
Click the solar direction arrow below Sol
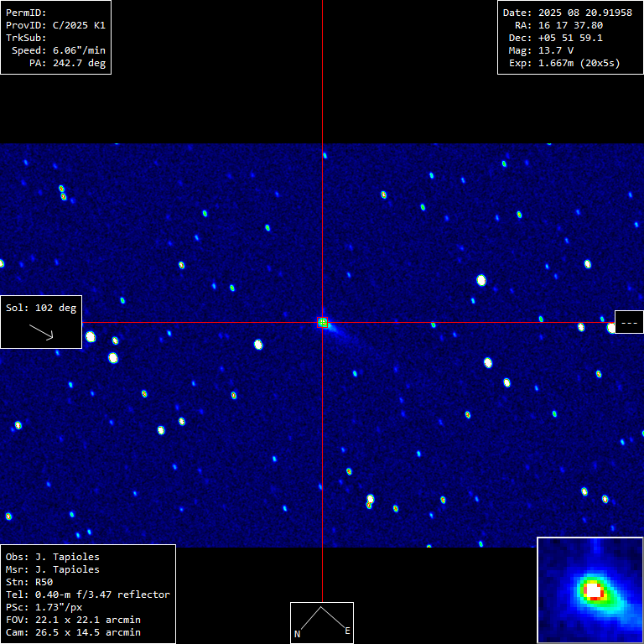point(41,332)
